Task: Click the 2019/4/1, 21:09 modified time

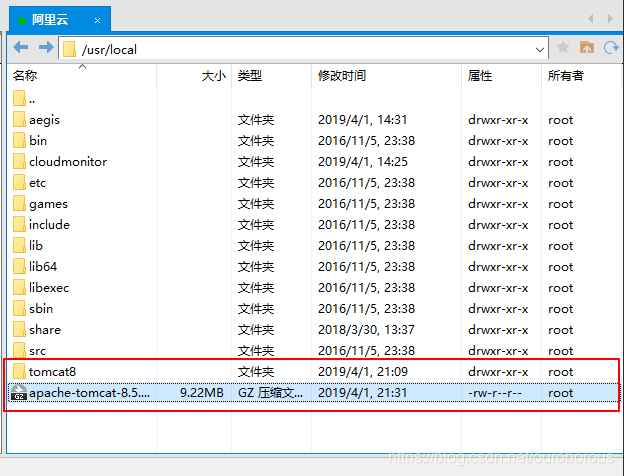Action: pos(363,372)
